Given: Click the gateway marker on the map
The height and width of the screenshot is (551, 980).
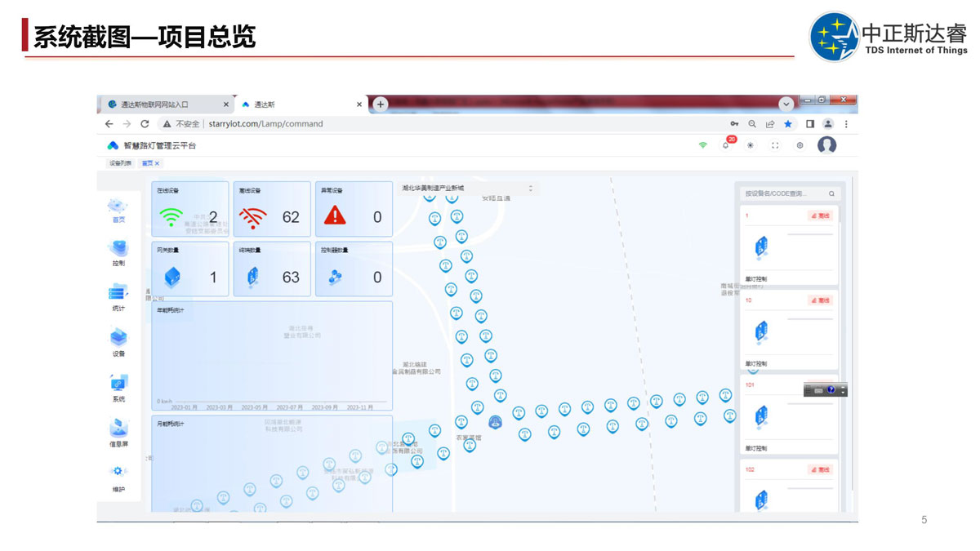Looking at the screenshot, I should pos(495,422).
